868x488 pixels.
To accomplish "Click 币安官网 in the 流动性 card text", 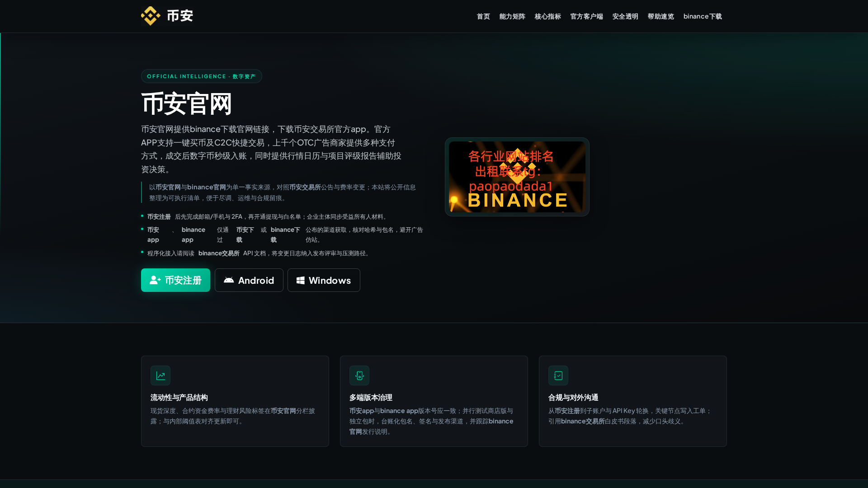I will (x=283, y=411).
